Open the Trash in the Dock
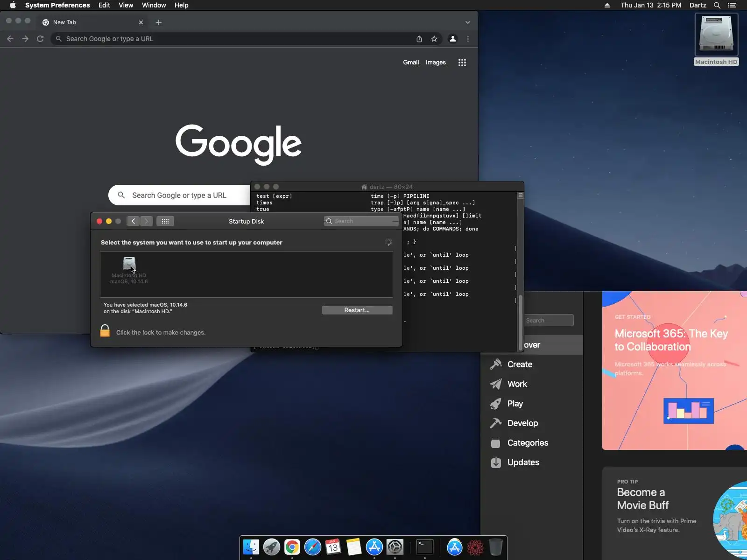This screenshot has height=560, width=747. click(495, 547)
